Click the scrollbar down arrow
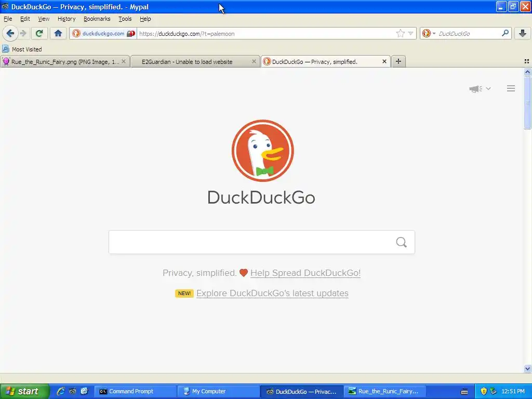The height and width of the screenshot is (399, 532). coord(527,368)
